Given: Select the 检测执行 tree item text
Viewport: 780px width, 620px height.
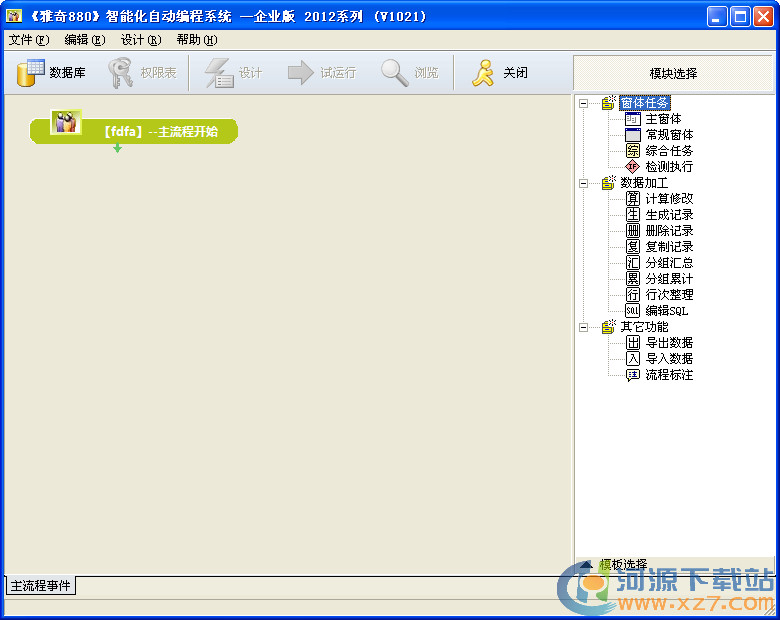Looking at the screenshot, I should [669, 167].
